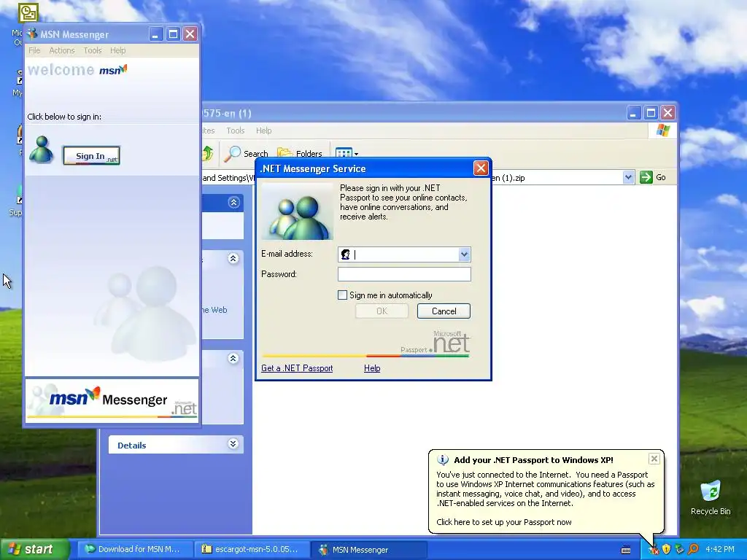Open the Help menu in the Explorer window
747x560 pixels.
pos(263,131)
